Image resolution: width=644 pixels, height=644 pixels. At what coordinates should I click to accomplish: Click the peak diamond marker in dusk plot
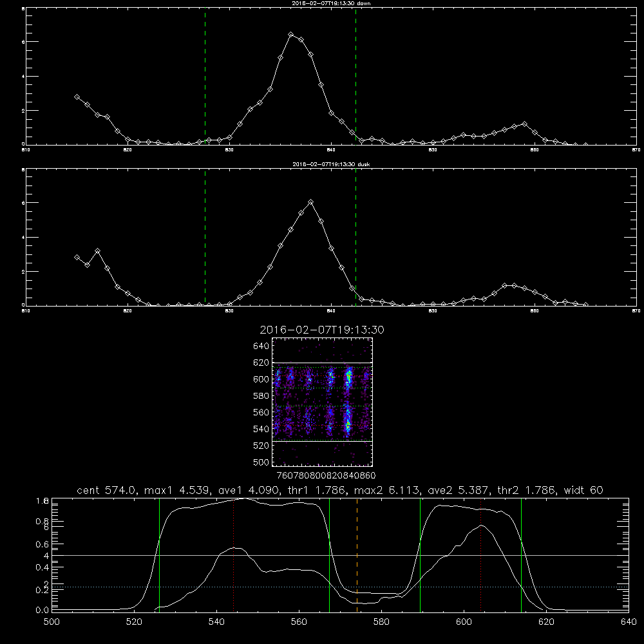tap(311, 202)
